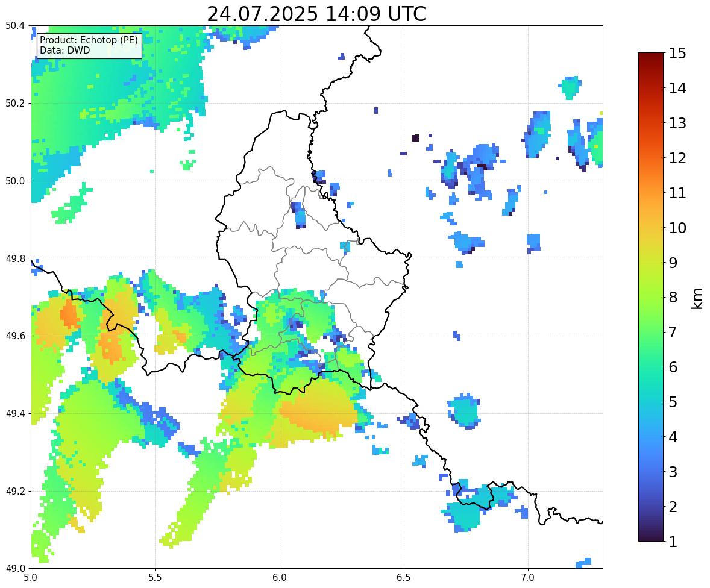The width and height of the screenshot is (710, 588).
Task: Click the colorbar 'km' unit label
Action: [697, 298]
